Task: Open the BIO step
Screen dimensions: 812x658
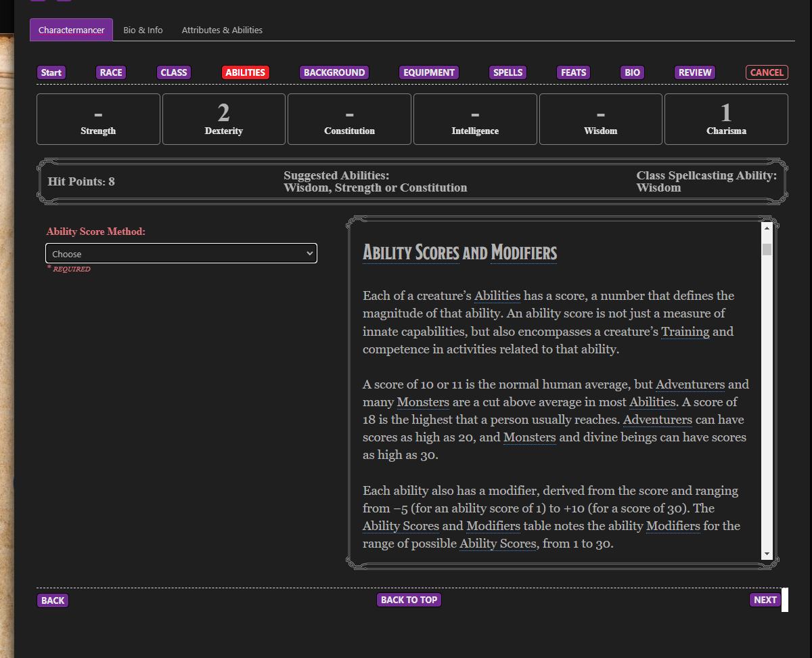Action: tap(632, 72)
